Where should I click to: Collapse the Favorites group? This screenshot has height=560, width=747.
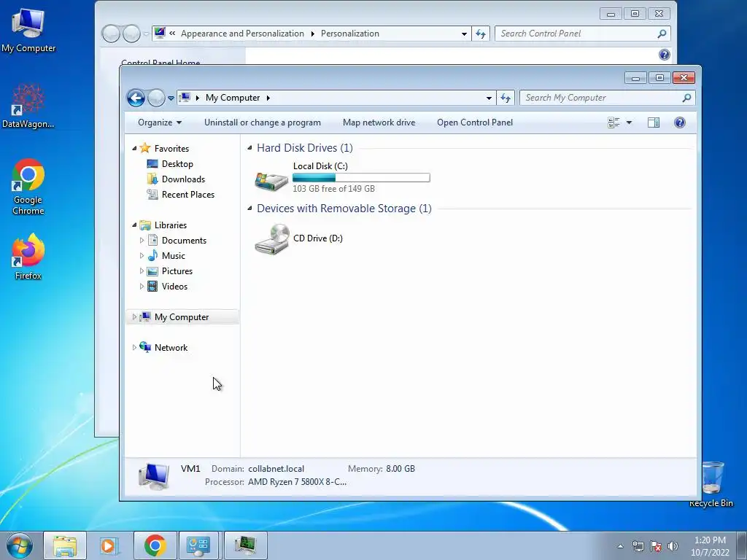pos(134,149)
